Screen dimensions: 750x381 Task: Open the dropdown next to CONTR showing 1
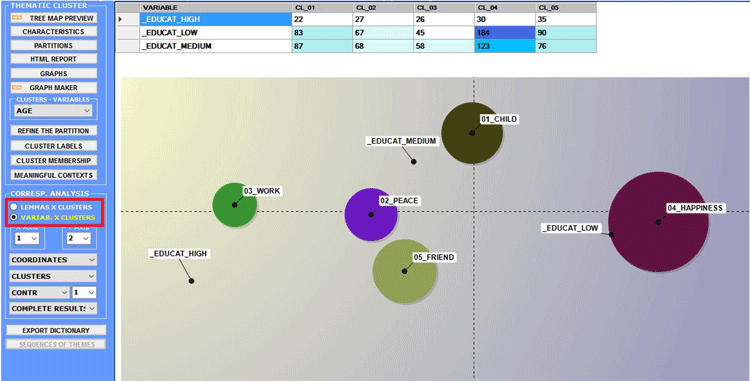click(x=84, y=293)
